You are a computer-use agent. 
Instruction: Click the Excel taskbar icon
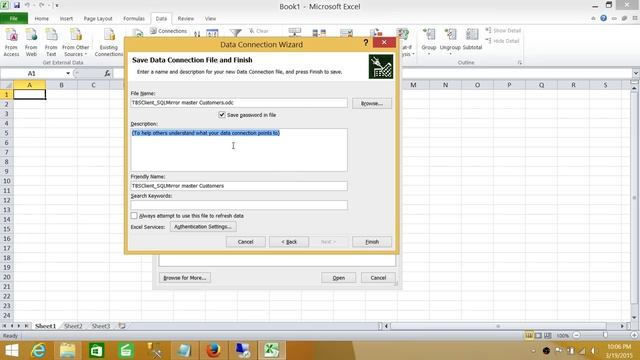[271, 350]
